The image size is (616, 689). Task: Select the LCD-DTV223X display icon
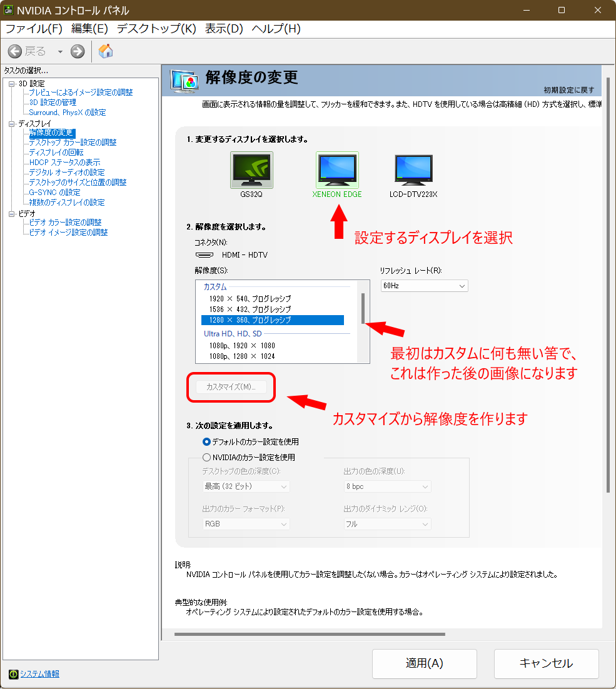[413, 170]
